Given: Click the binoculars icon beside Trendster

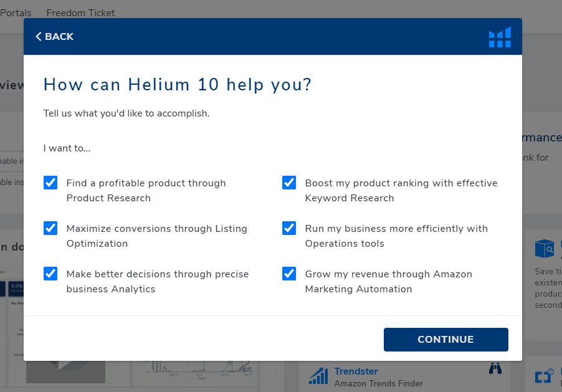Looking at the screenshot, I should coord(495,368).
